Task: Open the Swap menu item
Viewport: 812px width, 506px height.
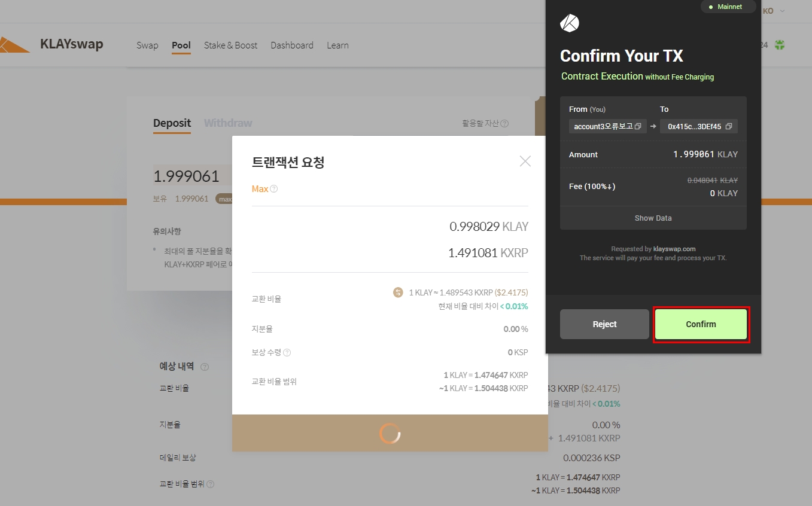Action: [147, 45]
